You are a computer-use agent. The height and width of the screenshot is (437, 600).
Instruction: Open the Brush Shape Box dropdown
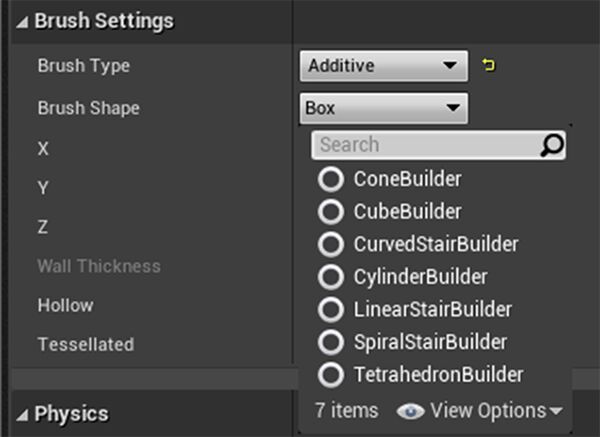pos(383,107)
